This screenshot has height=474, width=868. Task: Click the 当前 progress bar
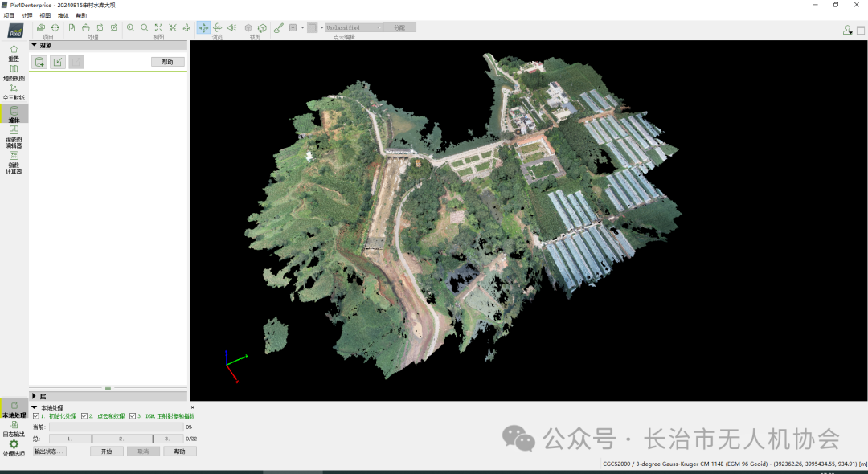tap(117, 427)
